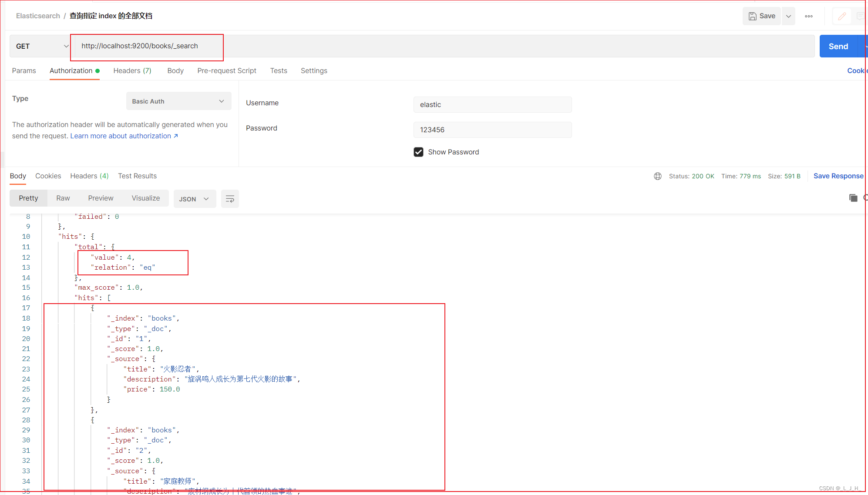Viewport: 868px width, 495px height.
Task: Click the Save floppy disk icon
Action: 752,16
